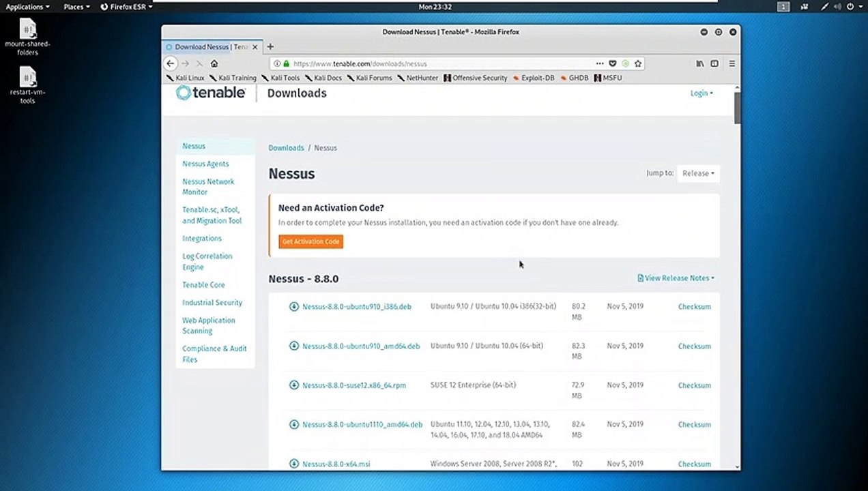Open Kali Docs bookmark

[x=323, y=78]
